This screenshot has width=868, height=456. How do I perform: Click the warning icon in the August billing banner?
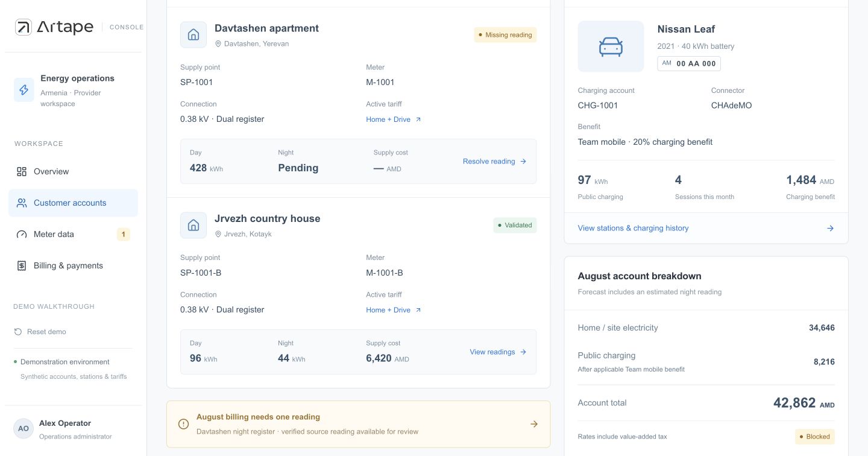(x=184, y=424)
